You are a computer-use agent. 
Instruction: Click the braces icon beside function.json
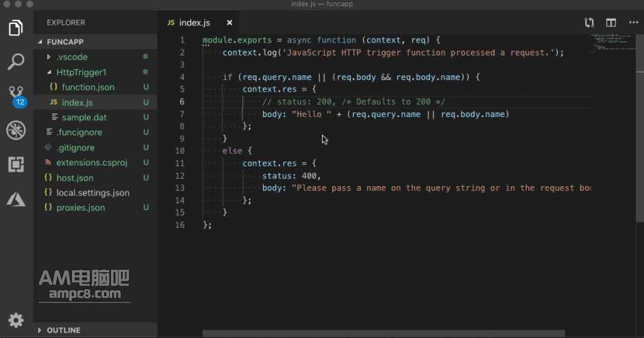[53, 87]
